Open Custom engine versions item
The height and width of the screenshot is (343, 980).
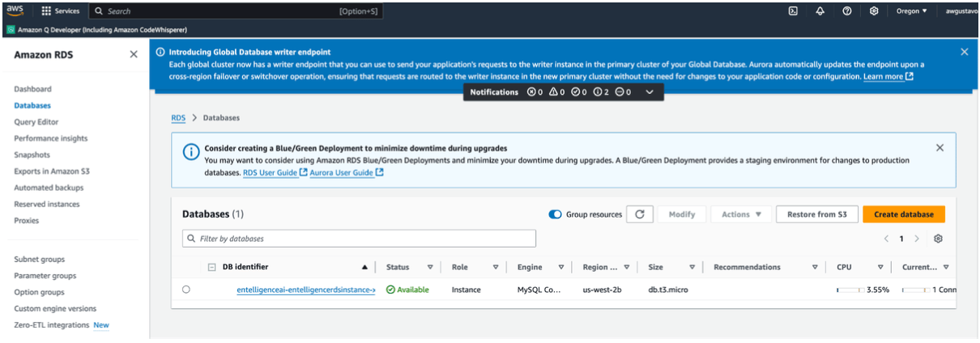(x=55, y=308)
